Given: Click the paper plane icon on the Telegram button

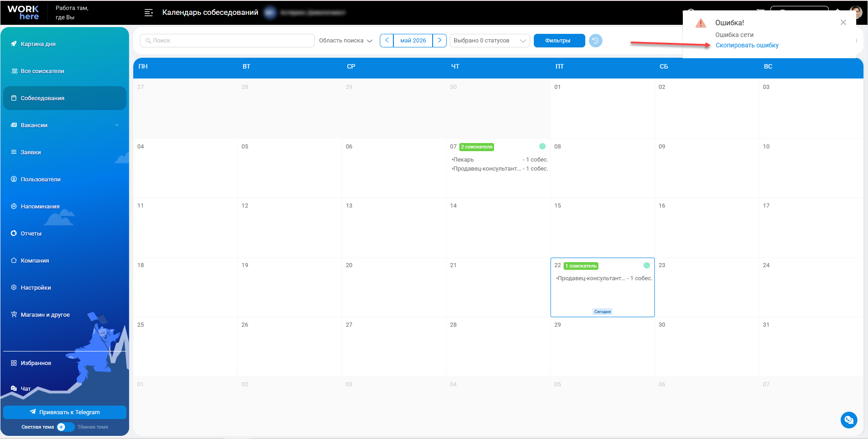Looking at the screenshot, I should point(33,412).
